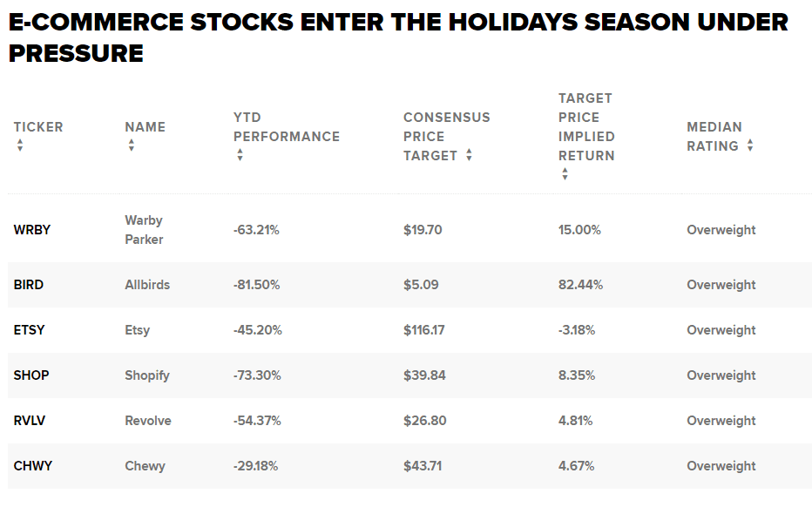812x507 pixels.
Task: Open the CHWY ticker link
Action: click(x=33, y=466)
